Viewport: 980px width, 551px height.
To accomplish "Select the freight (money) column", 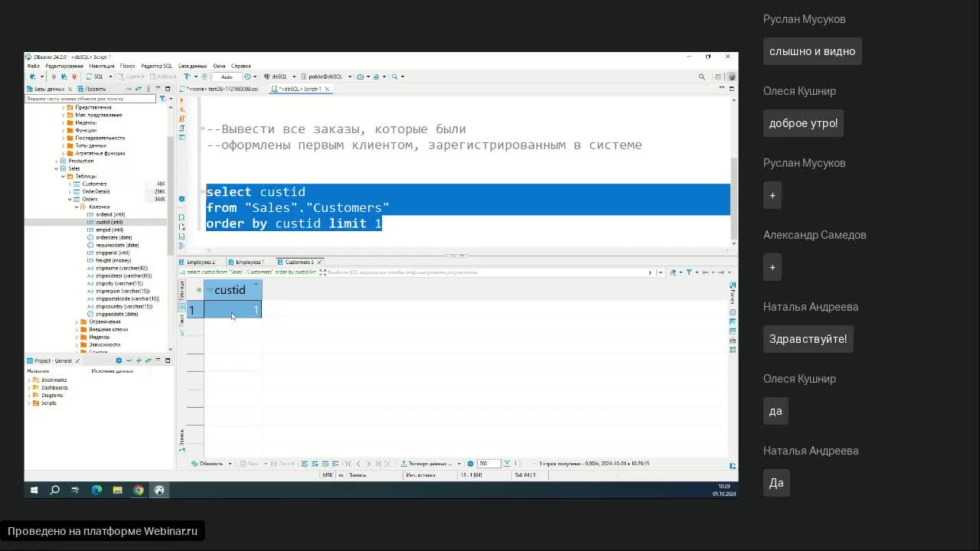I will 114,260.
